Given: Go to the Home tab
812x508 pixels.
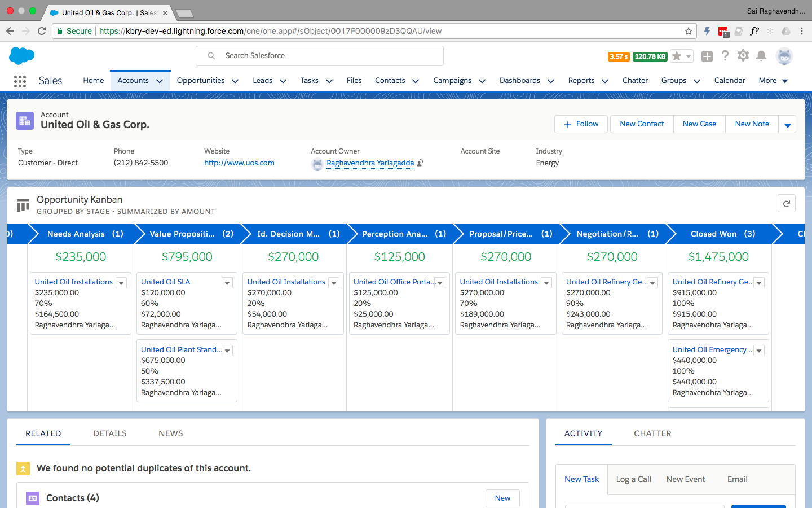Looking at the screenshot, I should [x=94, y=81].
